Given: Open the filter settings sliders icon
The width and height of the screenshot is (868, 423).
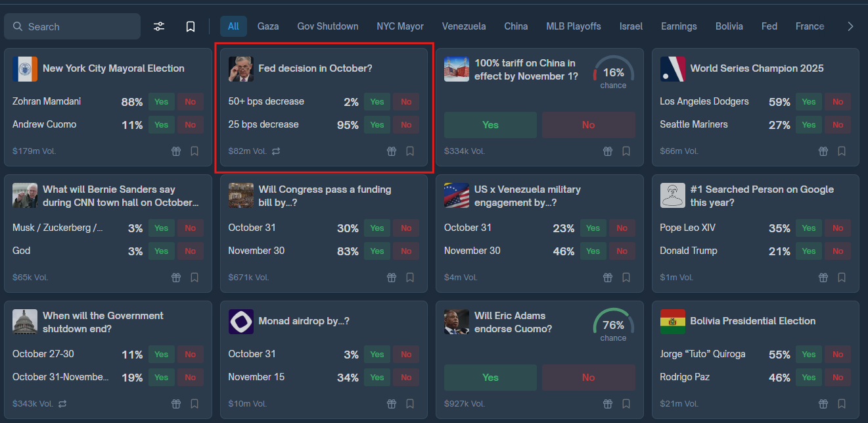Looking at the screenshot, I should 159,26.
